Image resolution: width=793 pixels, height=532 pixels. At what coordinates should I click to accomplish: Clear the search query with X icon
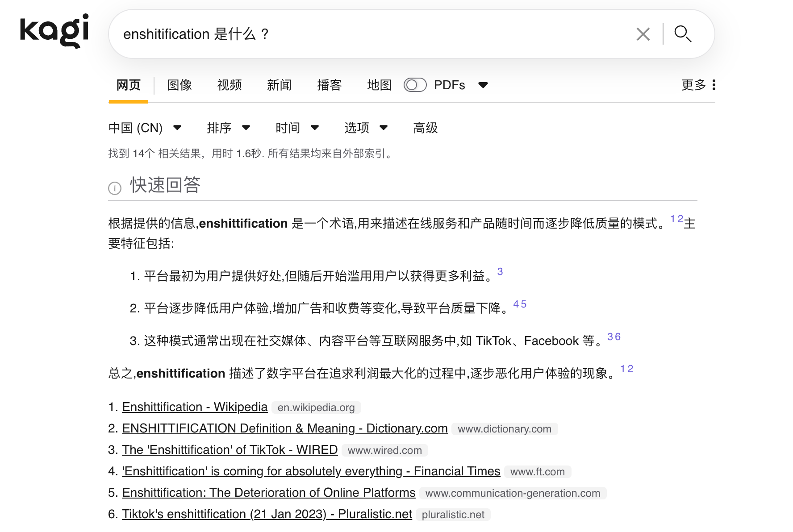643,34
